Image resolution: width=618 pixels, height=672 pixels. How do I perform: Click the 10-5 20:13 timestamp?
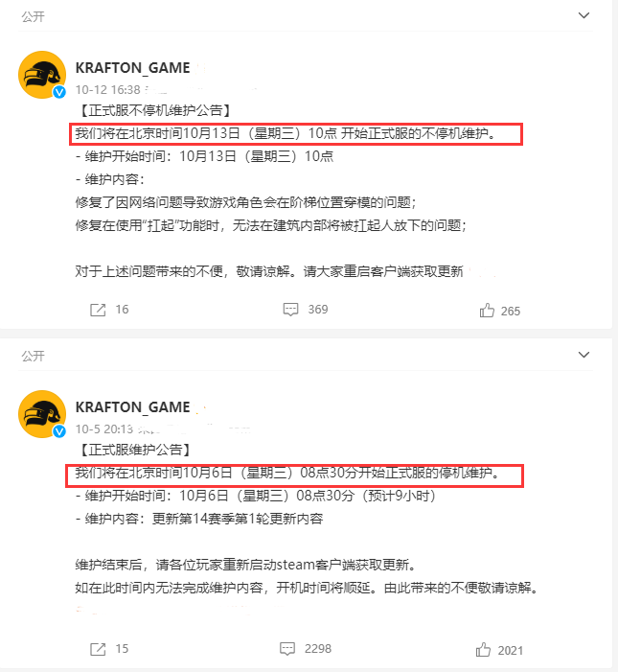104,429
